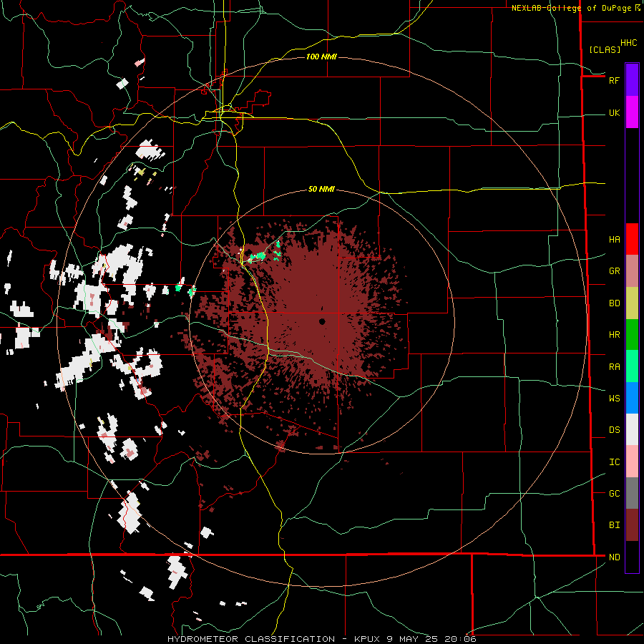Click the yellow BD legend swatch
Image resolution: width=644 pixels, height=644 pixels.
pyautogui.click(x=632, y=303)
